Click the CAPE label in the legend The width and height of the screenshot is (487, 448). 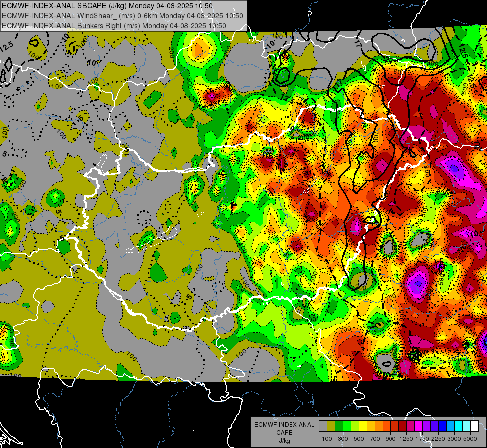[284, 432]
